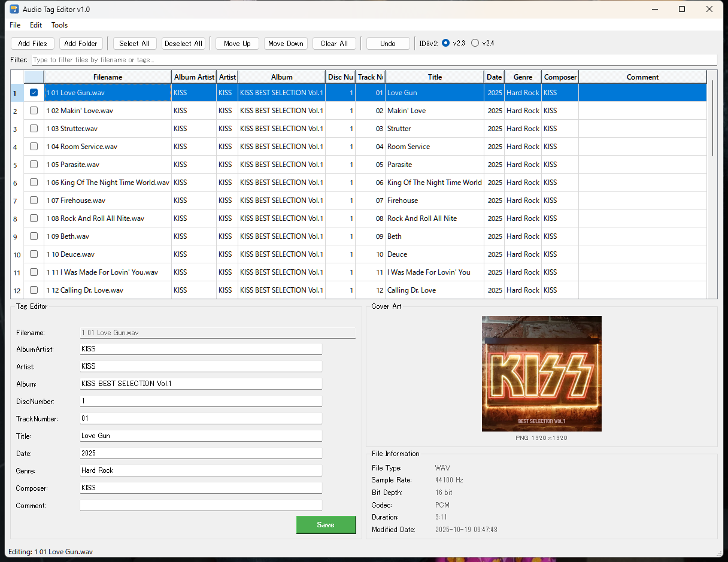Save the tag changes with the green button
This screenshot has height=562, width=728.
click(326, 525)
